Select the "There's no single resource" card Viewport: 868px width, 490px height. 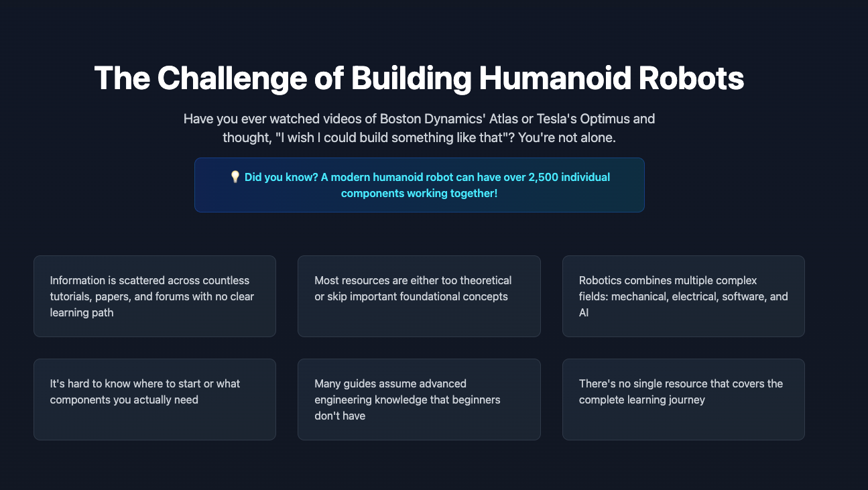point(683,400)
